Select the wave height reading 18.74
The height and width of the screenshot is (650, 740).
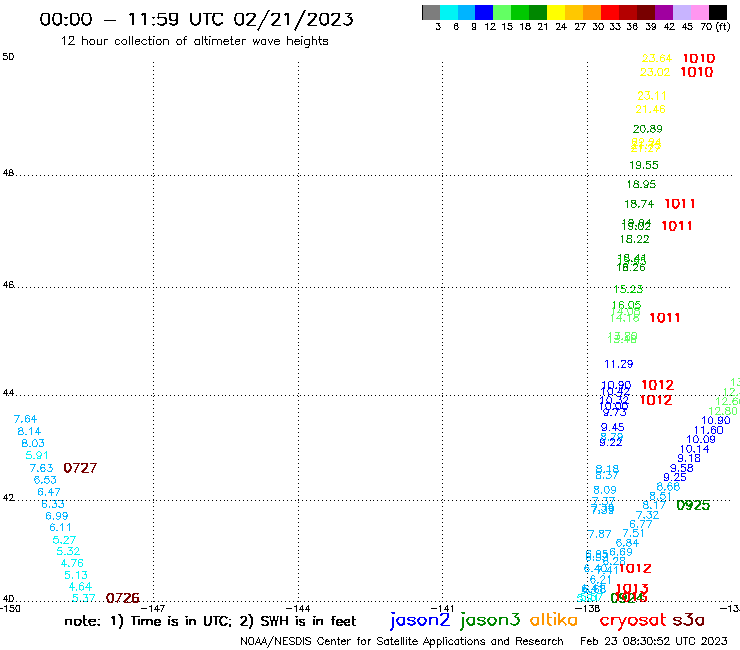(639, 204)
